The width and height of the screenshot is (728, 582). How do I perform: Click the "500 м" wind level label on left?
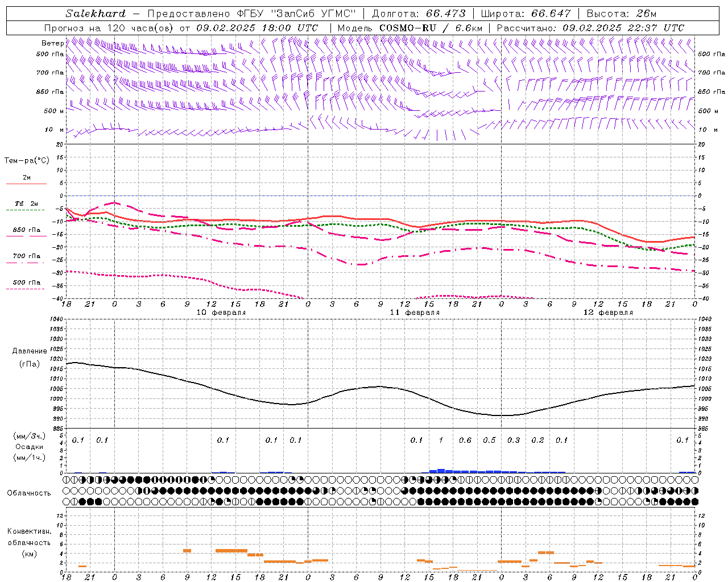tap(54, 111)
